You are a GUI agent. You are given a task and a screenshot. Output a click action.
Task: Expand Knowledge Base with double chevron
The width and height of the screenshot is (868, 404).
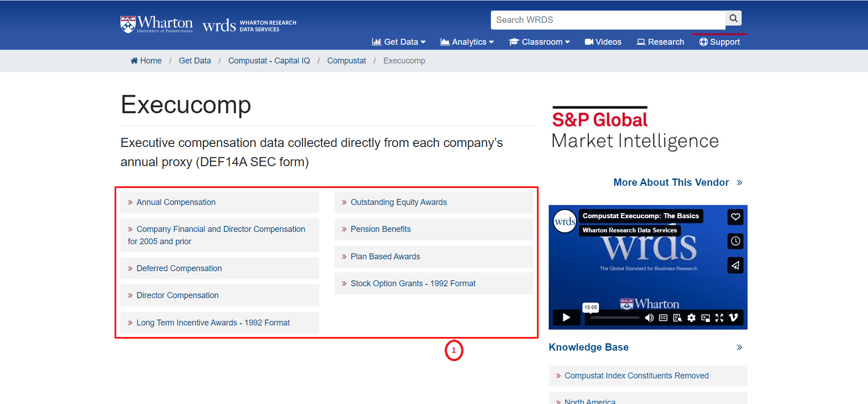(x=739, y=347)
